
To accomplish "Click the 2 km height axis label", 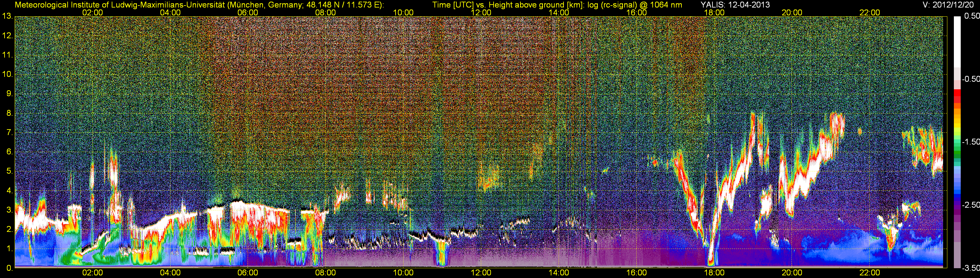I will pos(9,229).
